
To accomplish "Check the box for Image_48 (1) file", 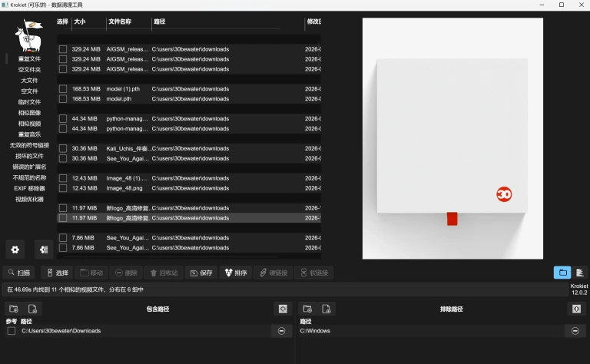I will pyautogui.click(x=63, y=178).
